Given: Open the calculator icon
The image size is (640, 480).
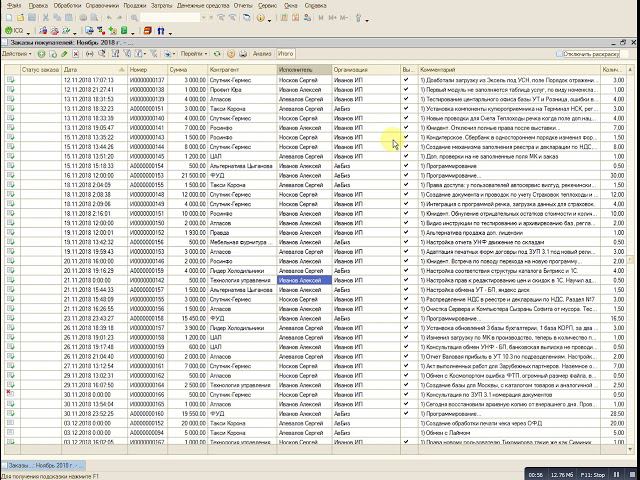Looking at the screenshot, I should [284, 18].
